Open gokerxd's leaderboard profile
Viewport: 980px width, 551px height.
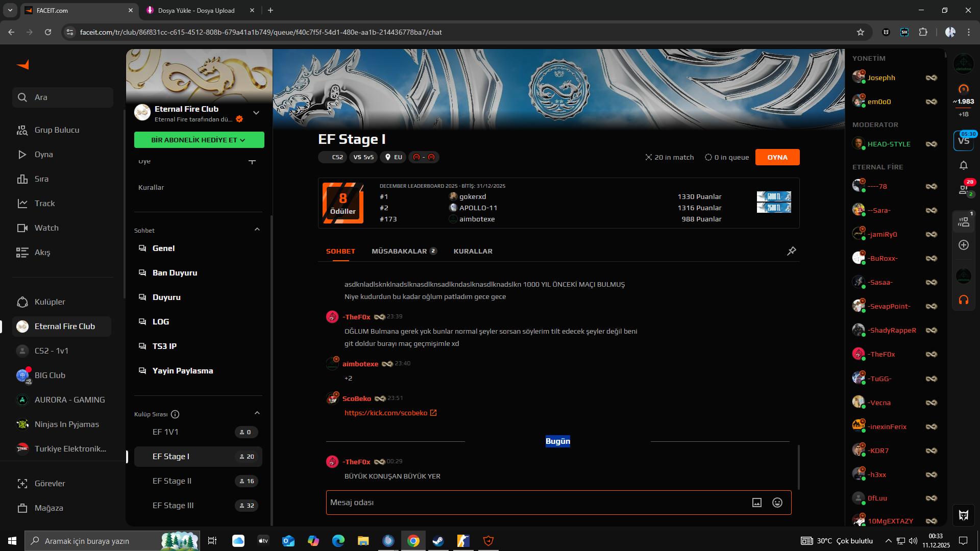[x=472, y=196]
